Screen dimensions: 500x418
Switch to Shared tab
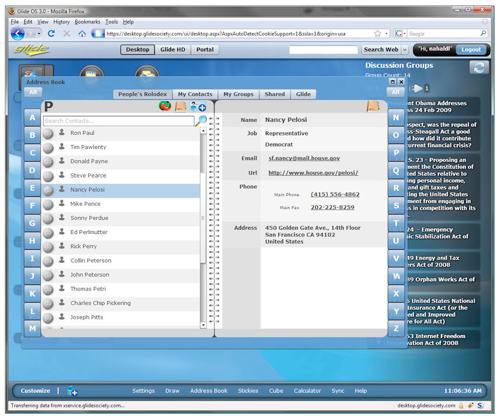point(275,94)
